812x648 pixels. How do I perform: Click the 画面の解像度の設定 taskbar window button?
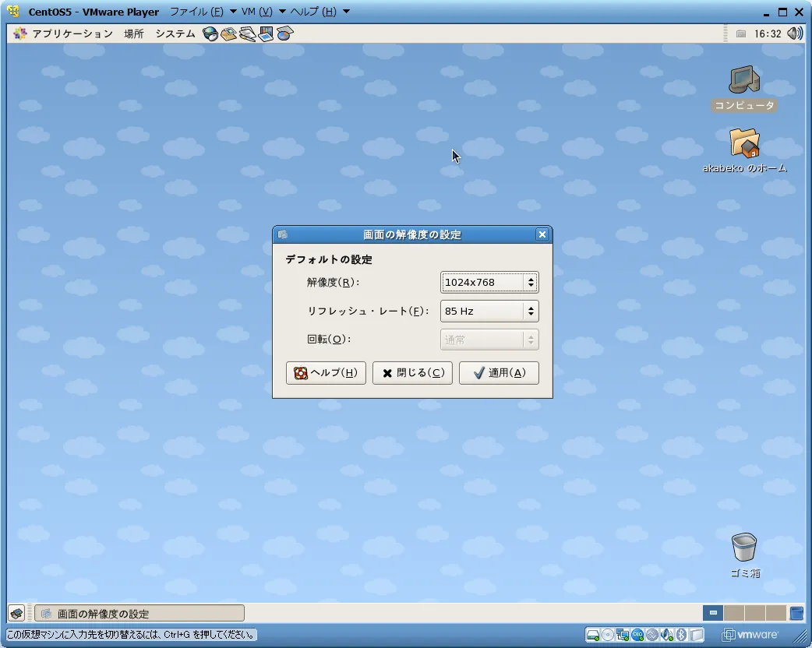[x=139, y=614]
